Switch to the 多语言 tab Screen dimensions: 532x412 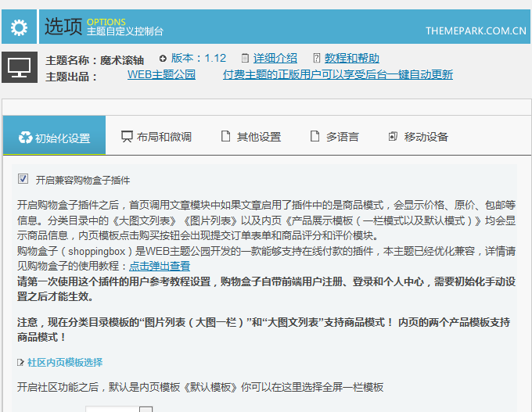(342, 137)
